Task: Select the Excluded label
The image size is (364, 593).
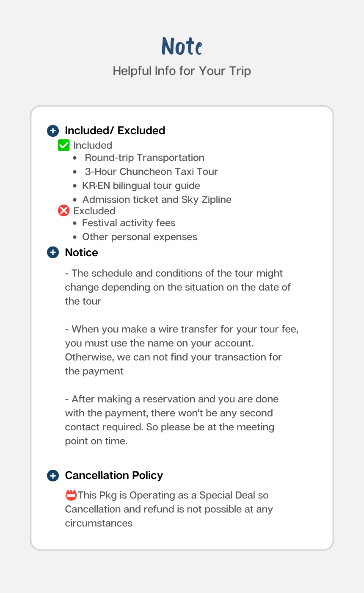Action: coord(94,211)
